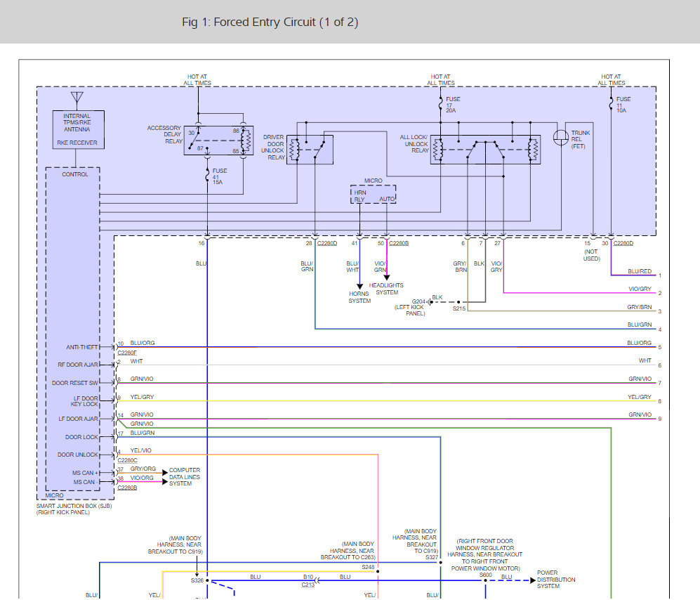Click the Micro HRN RLY / AUTO box
This screenshot has height=600, width=700.
[373, 195]
